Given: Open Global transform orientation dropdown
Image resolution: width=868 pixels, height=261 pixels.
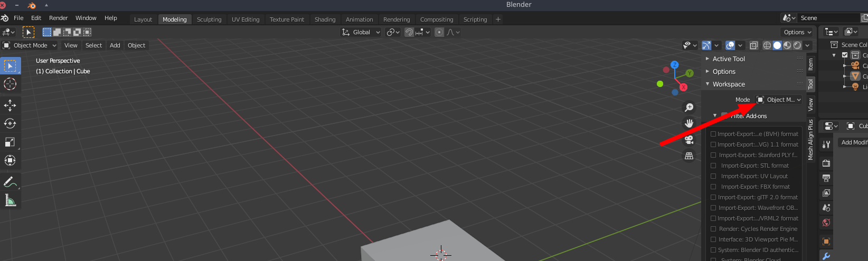Looking at the screenshot, I should 361,32.
